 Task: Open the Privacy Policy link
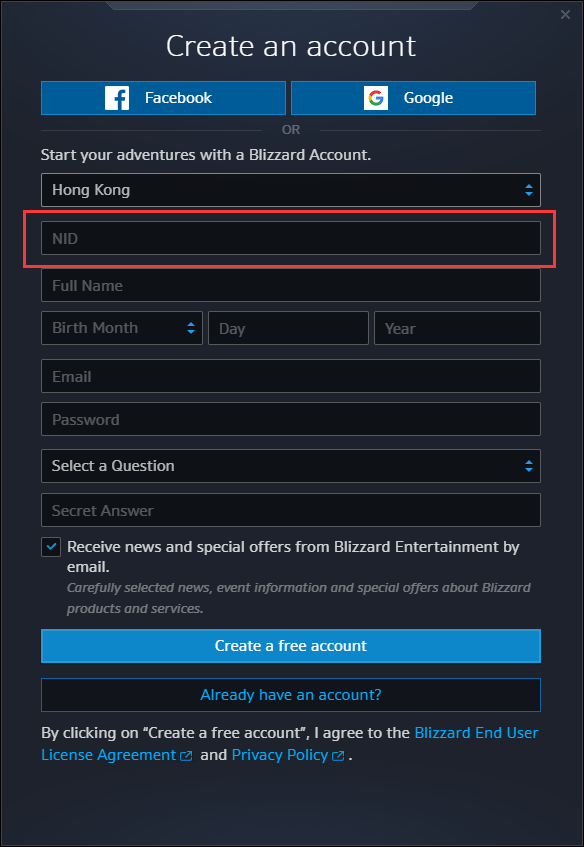click(x=280, y=755)
